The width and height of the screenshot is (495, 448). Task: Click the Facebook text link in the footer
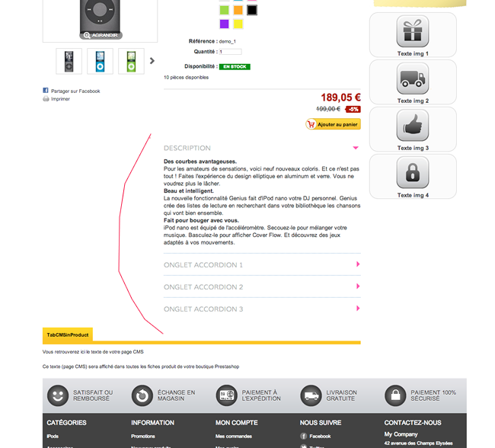pos(320,437)
